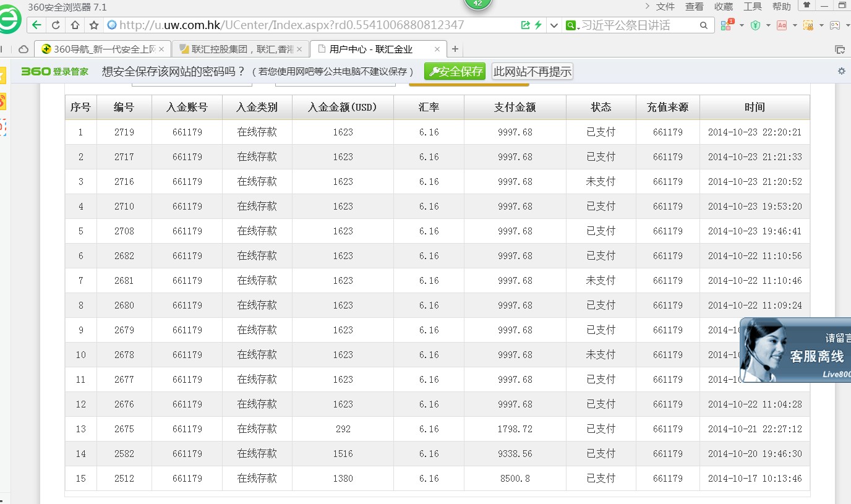Expand dropdown next to Aa translate icon
851x504 pixels.
795,25
